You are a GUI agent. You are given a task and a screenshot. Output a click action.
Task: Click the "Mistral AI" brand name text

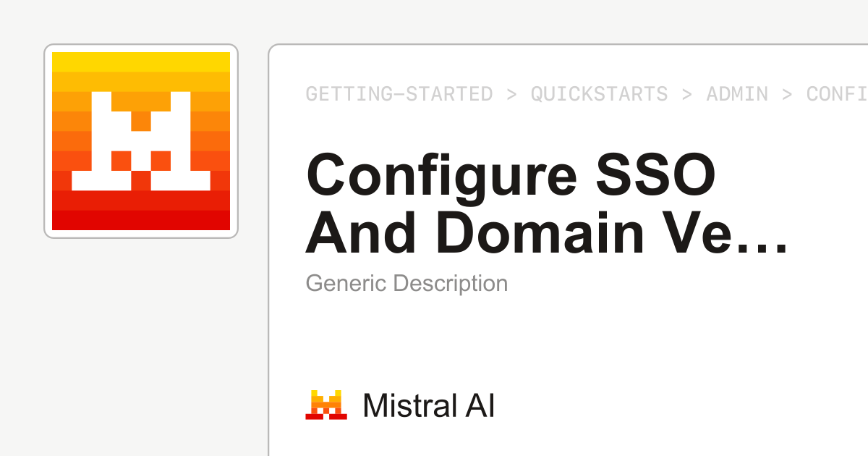pyautogui.click(x=429, y=405)
